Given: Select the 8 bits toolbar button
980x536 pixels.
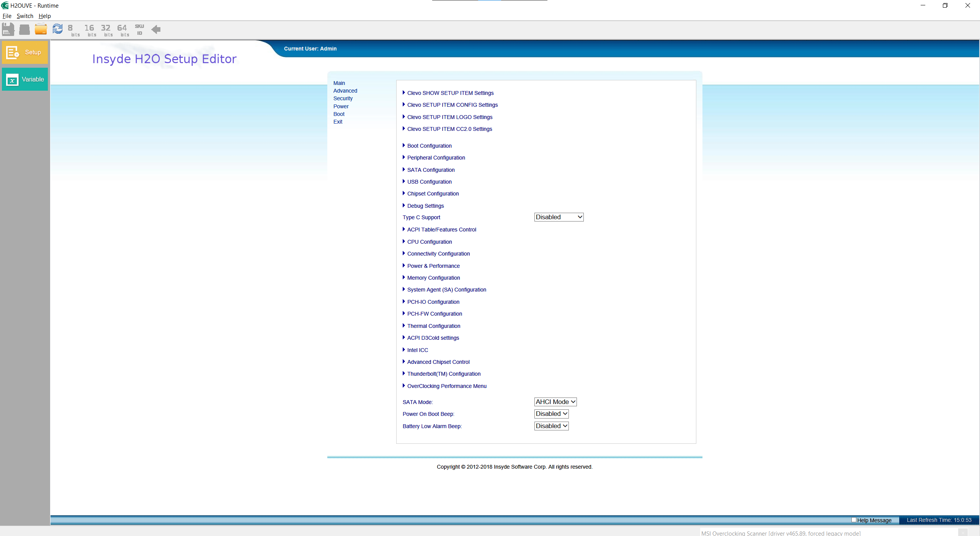Looking at the screenshot, I should 73,30.
